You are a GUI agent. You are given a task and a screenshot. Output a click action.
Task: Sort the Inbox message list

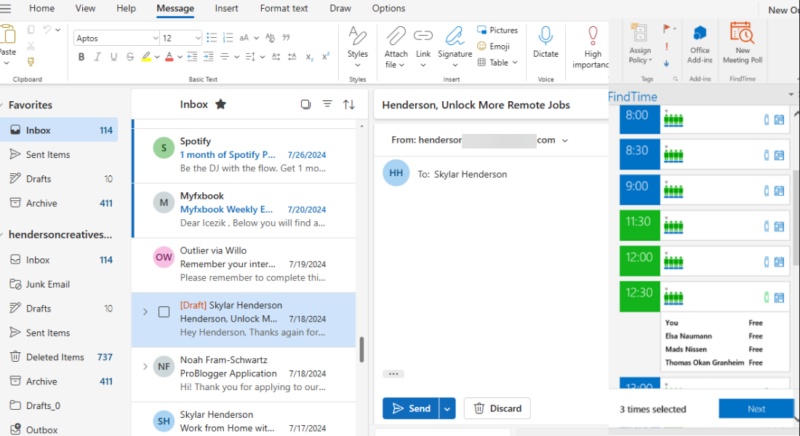[349, 105]
